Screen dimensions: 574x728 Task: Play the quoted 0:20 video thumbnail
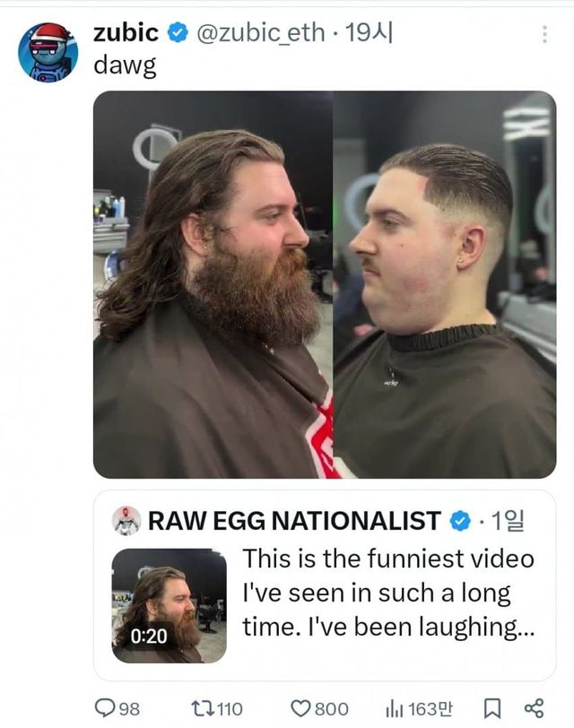170,605
